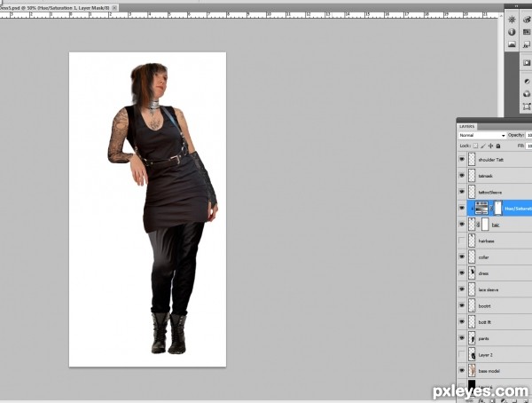Image resolution: width=532 pixels, height=403 pixels.
Task: Click the Fill value field
Action: click(x=528, y=146)
